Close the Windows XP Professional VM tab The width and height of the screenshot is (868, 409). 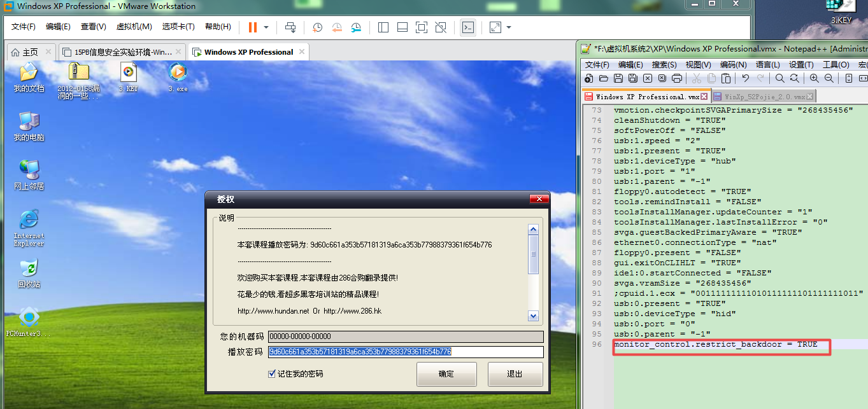coord(302,52)
